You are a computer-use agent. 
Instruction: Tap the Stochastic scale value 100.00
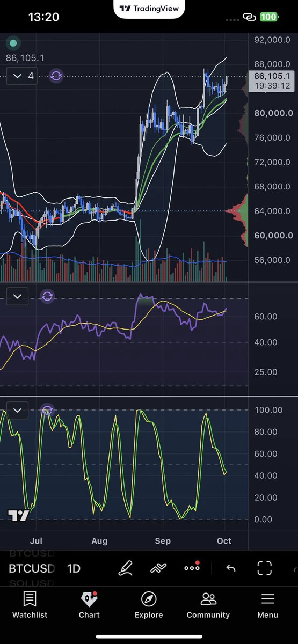click(268, 410)
